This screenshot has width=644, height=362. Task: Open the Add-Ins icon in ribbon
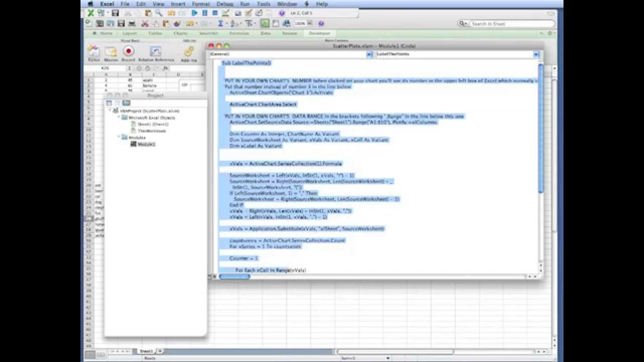(x=189, y=53)
